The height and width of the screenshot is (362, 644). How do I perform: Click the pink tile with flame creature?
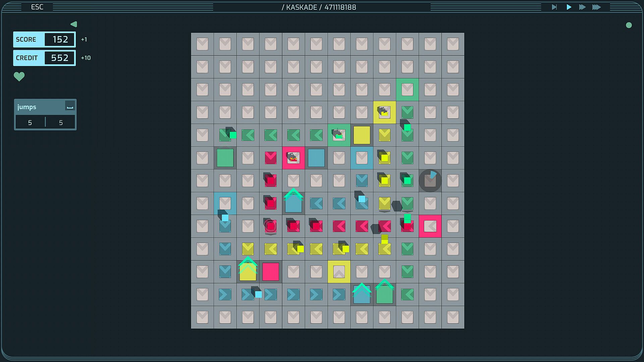293,158
